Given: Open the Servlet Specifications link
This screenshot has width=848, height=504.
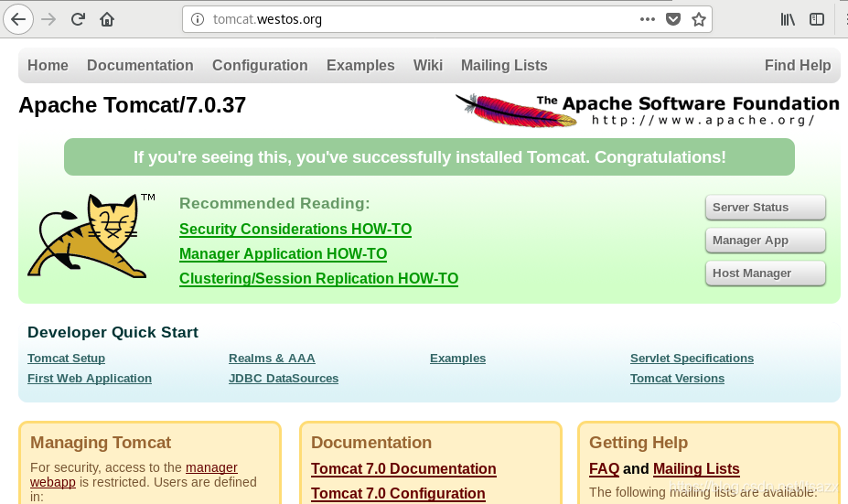Looking at the screenshot, I should [692, 359].
